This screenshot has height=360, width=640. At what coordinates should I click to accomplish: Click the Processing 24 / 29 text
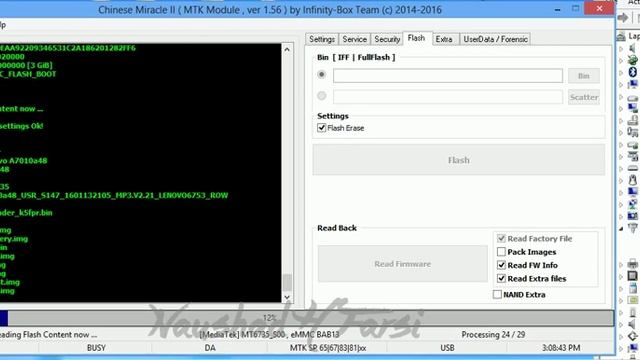(x=493, y=334)
